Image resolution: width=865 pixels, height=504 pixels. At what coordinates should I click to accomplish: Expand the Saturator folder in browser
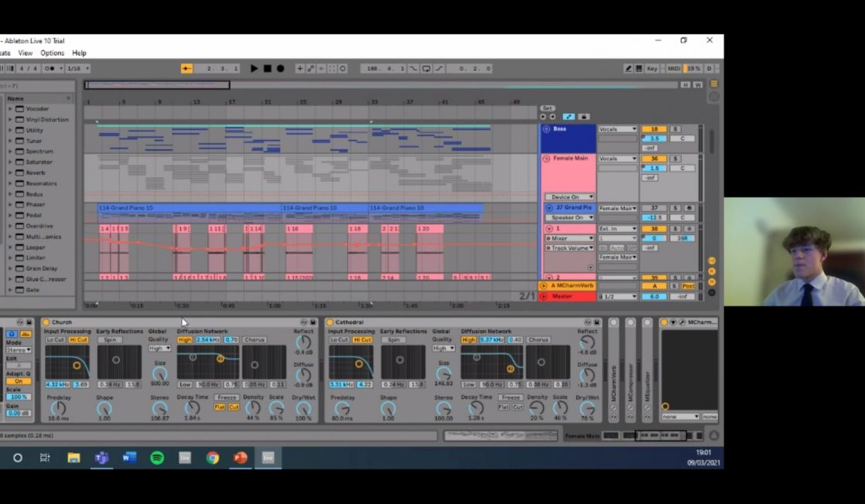(x=10, y=162)
